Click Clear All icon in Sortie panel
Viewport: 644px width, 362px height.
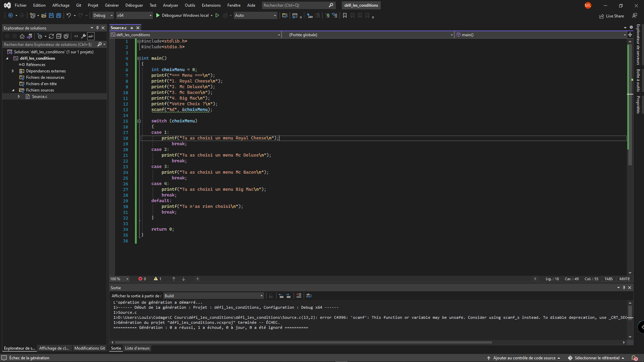pyautogui.click(x=299, y=296)
